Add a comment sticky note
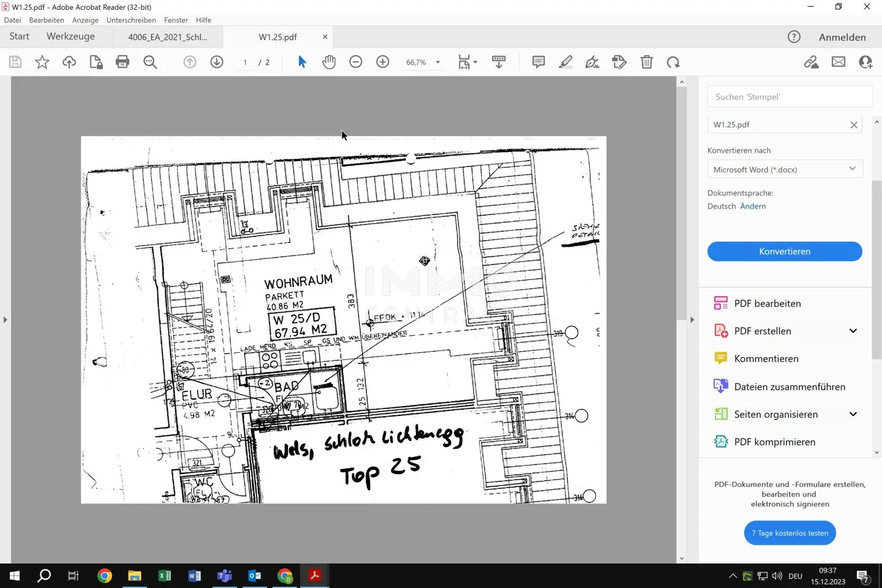Image resolution: width=882 pixels, height=588 pixels. coord(538,62)
